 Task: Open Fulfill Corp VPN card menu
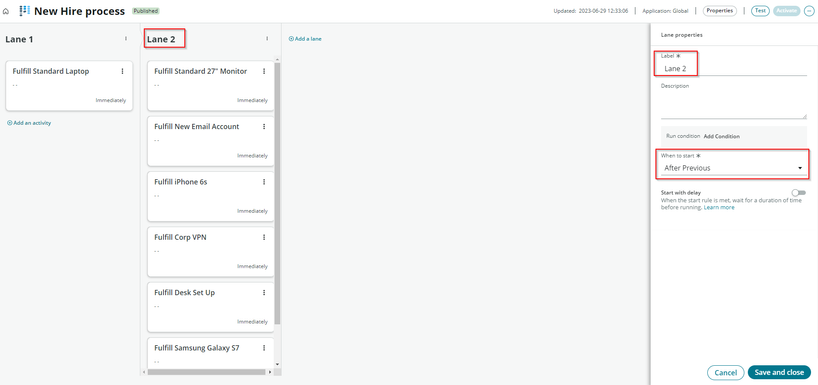pyautogui.click(x=264, y=237)
